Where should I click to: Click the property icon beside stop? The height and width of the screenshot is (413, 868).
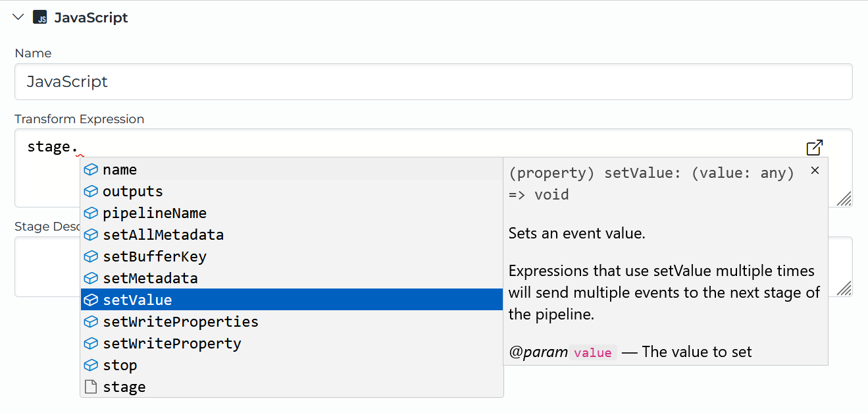91,365
